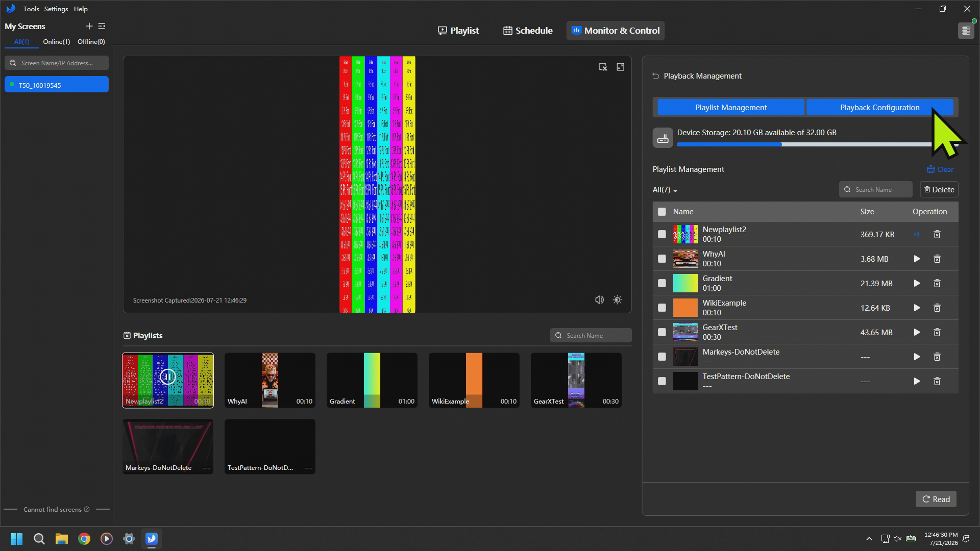
Task: Open the brightness control icon
Action: point(617,300)
